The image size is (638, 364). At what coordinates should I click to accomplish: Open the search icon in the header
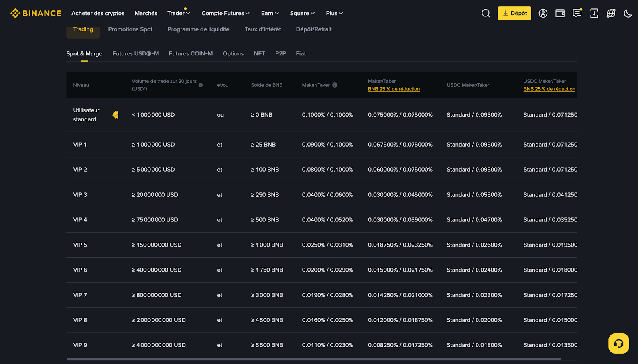(486, 13)
